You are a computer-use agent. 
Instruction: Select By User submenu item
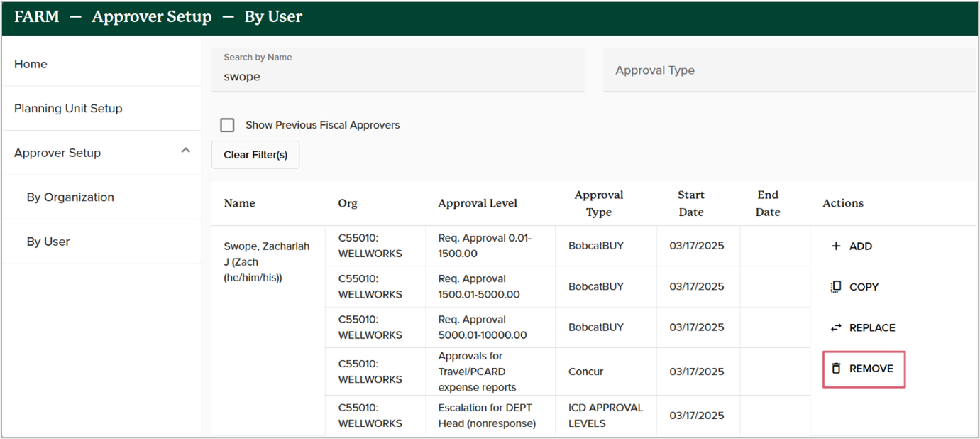48,242
